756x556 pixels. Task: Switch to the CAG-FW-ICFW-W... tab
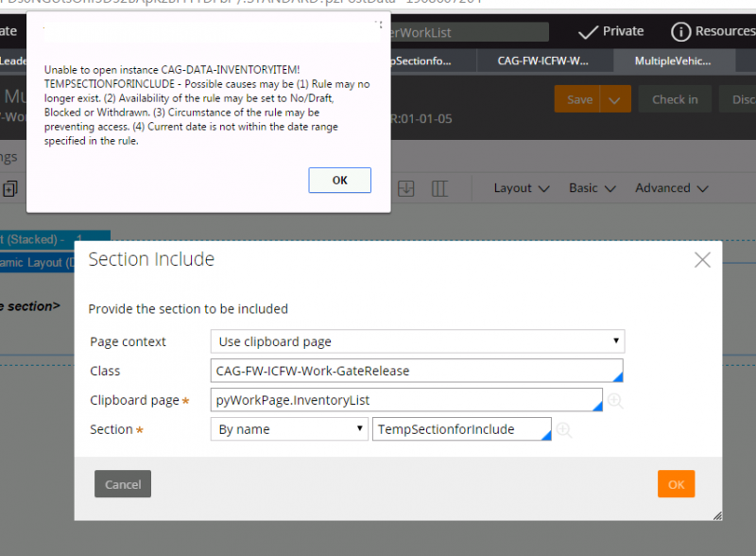[x=542, y=61]
